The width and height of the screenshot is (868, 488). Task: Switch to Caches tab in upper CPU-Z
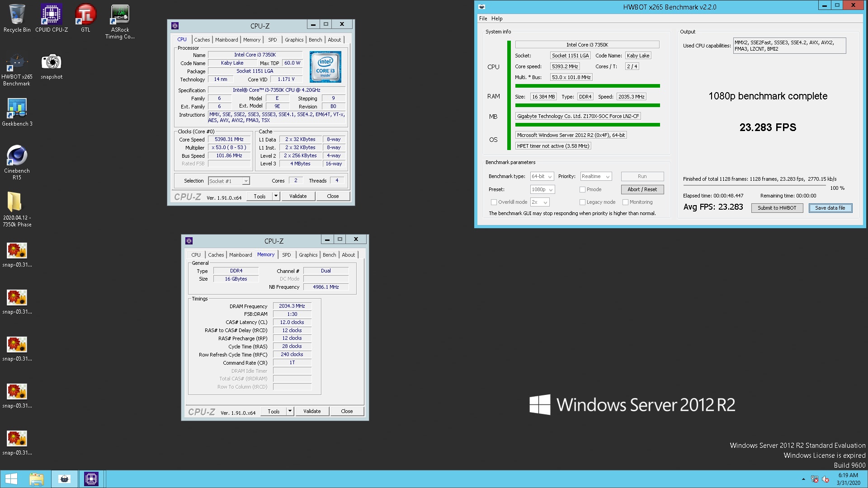(202, 40)
